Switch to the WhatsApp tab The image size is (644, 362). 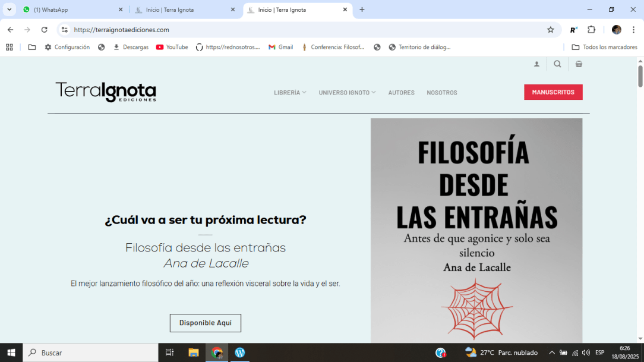coord(71,10)
